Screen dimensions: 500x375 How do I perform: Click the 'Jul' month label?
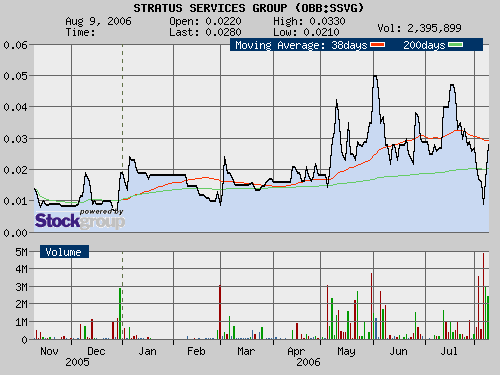[448, 351]
